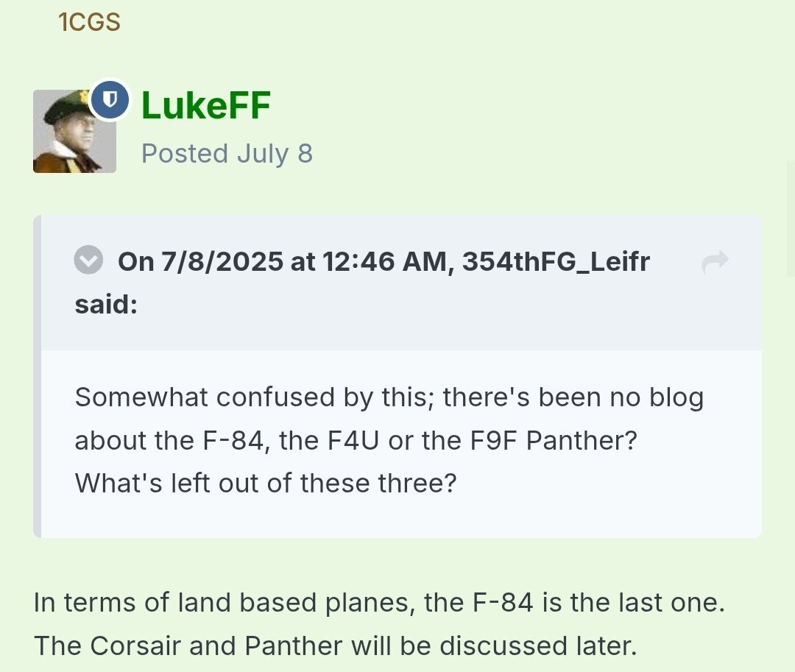Open the LukeFF username profile link
The height and width of the screenshot is (672, 795).
point(205,105)
